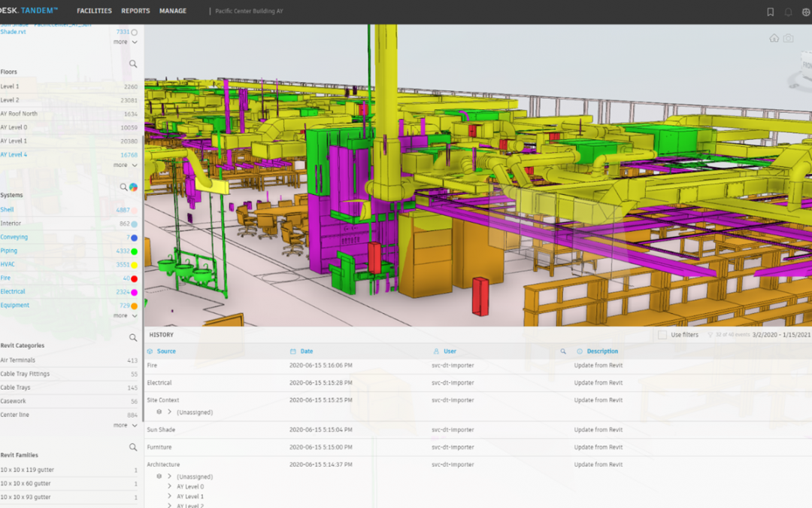The image size is (812, 508).
Task: Click the User column person icon
Action: click(x=436, y=351)
